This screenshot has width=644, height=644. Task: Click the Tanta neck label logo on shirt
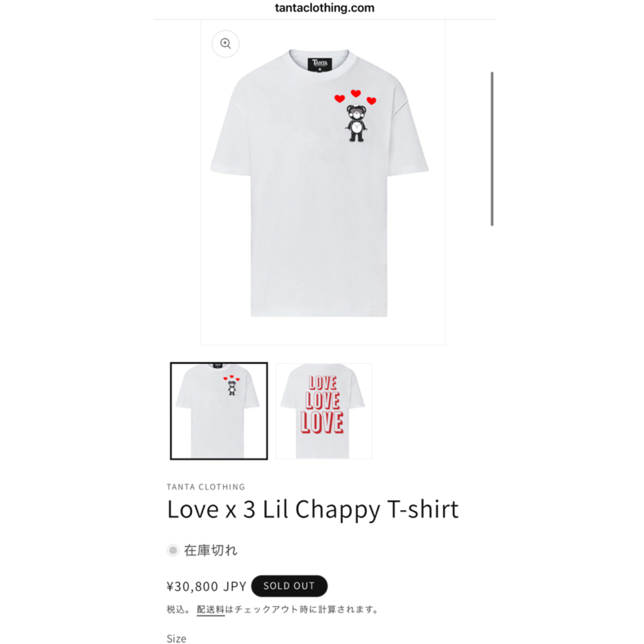click(320, 64)
